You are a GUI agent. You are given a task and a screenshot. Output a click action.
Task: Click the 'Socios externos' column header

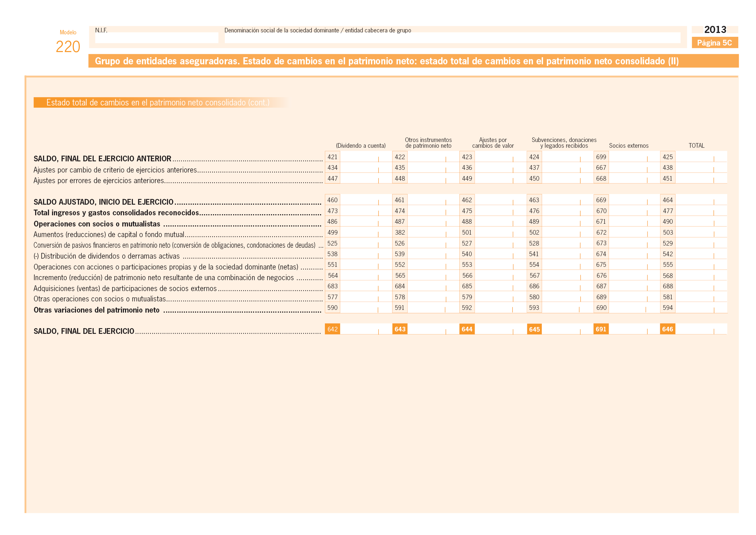(629, 146)
